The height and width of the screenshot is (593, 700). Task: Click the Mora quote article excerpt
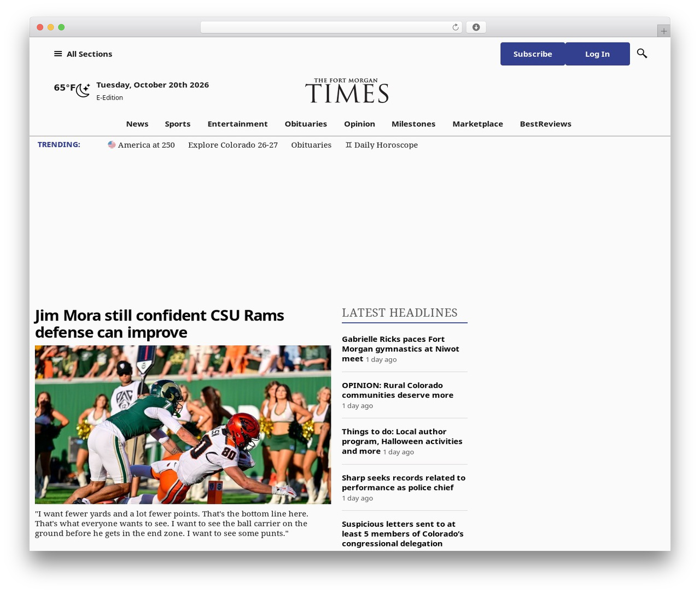(x=172, y=524)
